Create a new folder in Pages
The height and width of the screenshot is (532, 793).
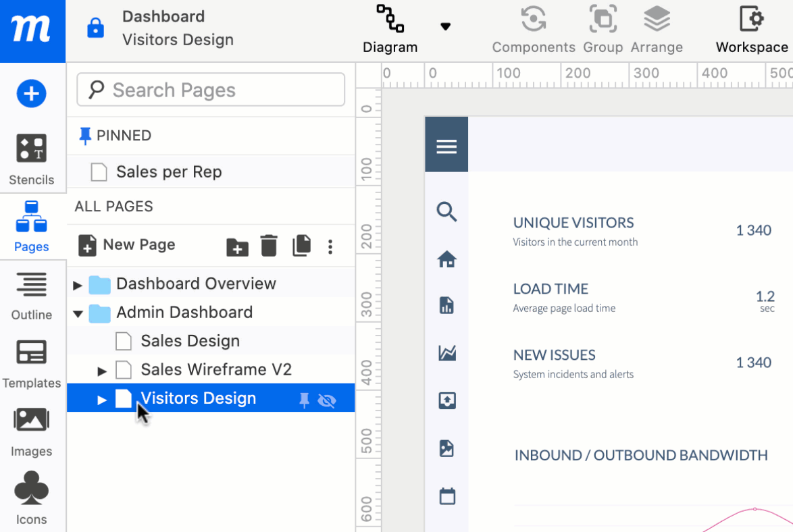point(237,246)
